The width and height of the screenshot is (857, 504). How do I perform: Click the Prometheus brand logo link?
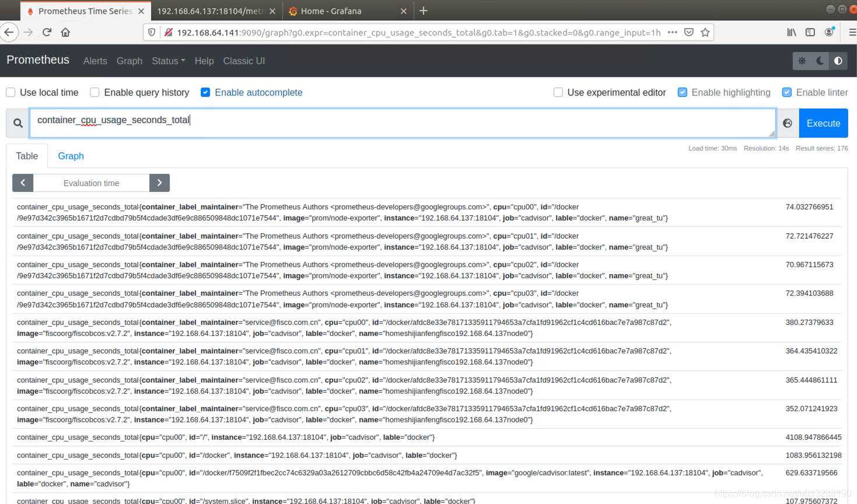click(x=38, y=60)
